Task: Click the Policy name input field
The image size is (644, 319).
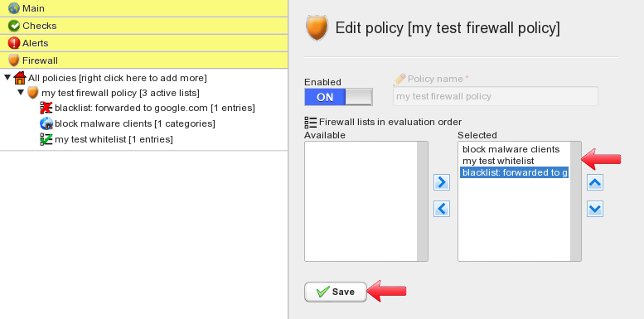Action: pyautogui.click(x=496, y=96)
